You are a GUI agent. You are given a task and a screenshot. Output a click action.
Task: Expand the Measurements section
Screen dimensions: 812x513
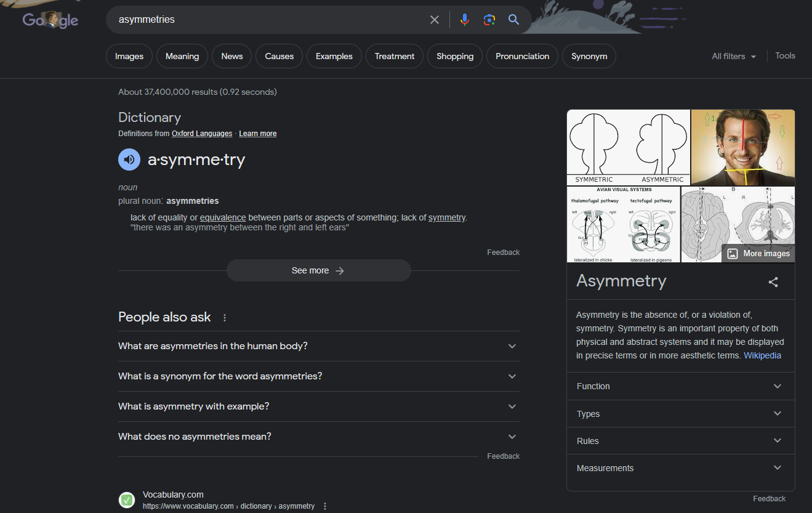coord(681,468)
